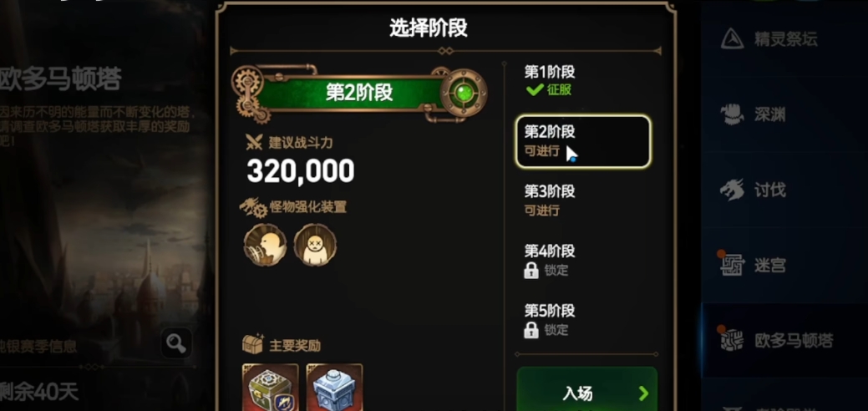
Task: Click the lock icon on 第5阶段
Action: [530, 330]
